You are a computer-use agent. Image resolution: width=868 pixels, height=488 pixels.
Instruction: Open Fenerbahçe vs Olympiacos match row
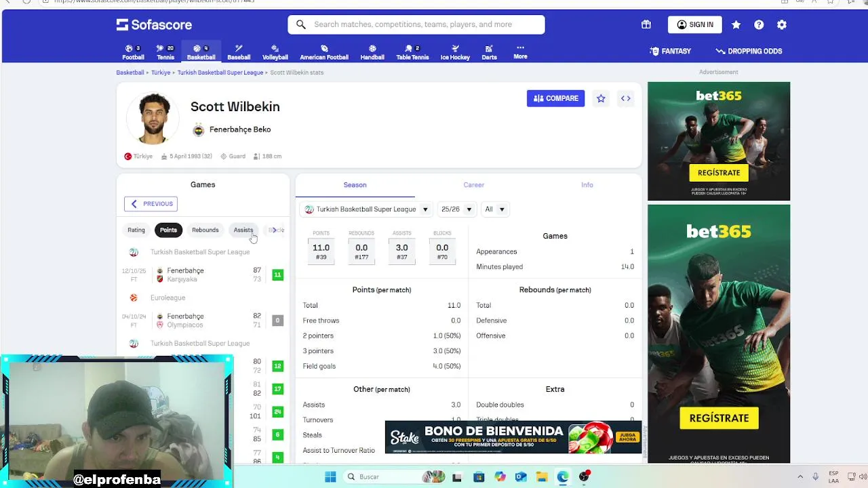[x=203, y=321]
